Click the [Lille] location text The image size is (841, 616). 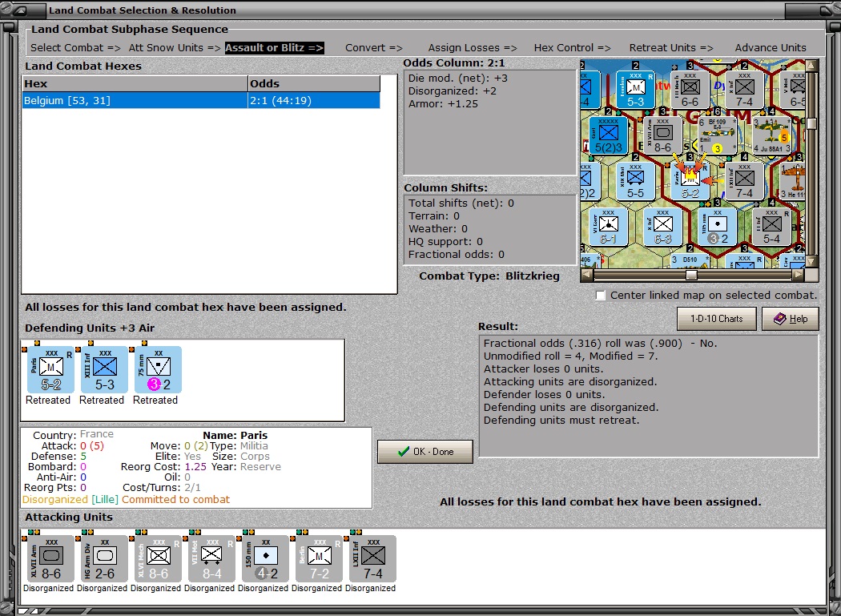point(105,500)
